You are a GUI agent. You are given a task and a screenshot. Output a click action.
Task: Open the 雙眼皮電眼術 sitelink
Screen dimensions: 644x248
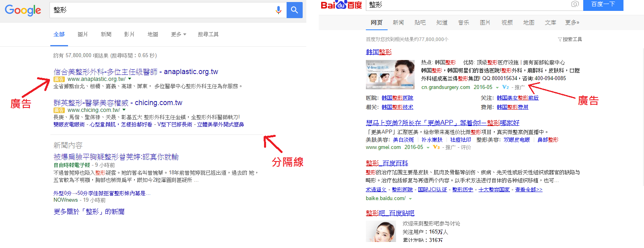click(69, 125)
